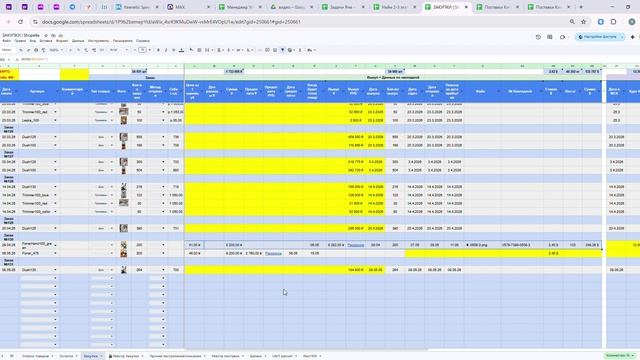Image resolution: width=640 pixels, height=360 pixels.
Task: Open the Gemini spark icon
Action: coord(632,37)
